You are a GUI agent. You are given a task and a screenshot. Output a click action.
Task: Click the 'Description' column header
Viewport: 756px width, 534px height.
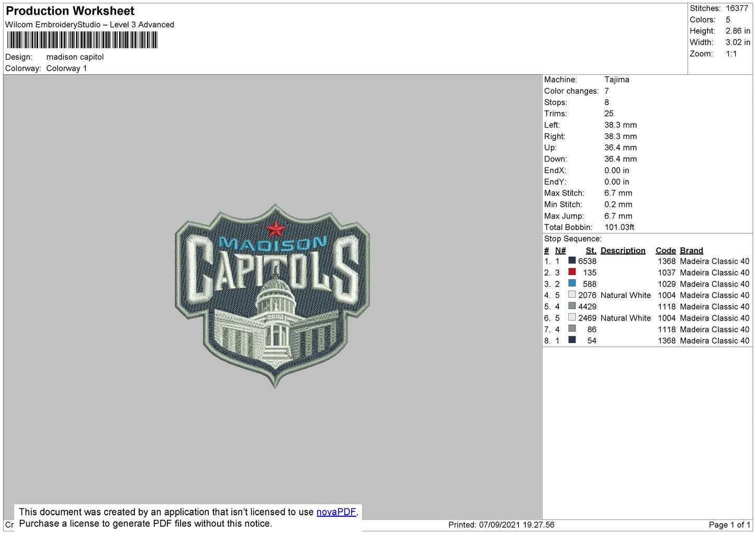623,251
